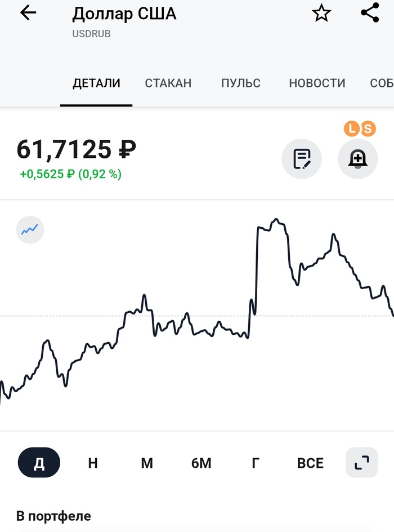Viewport: 394px width, 532px height.
Task: Select the М month period
Action: point(147,463)
